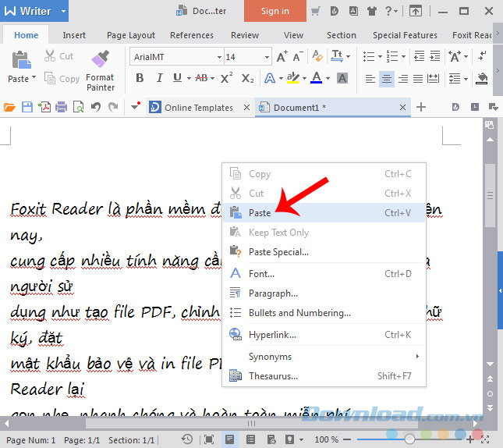
Task: Select Outline view icon in status bar
Action: [x=250, y=439]
